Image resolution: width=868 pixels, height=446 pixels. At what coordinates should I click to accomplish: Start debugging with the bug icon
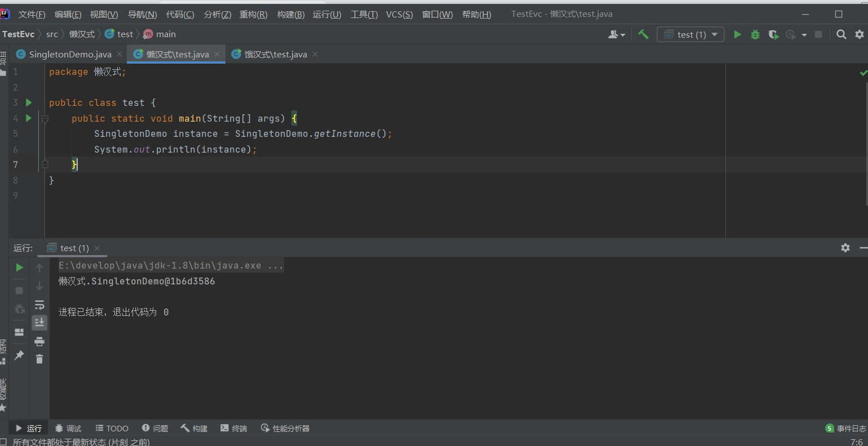755,34
